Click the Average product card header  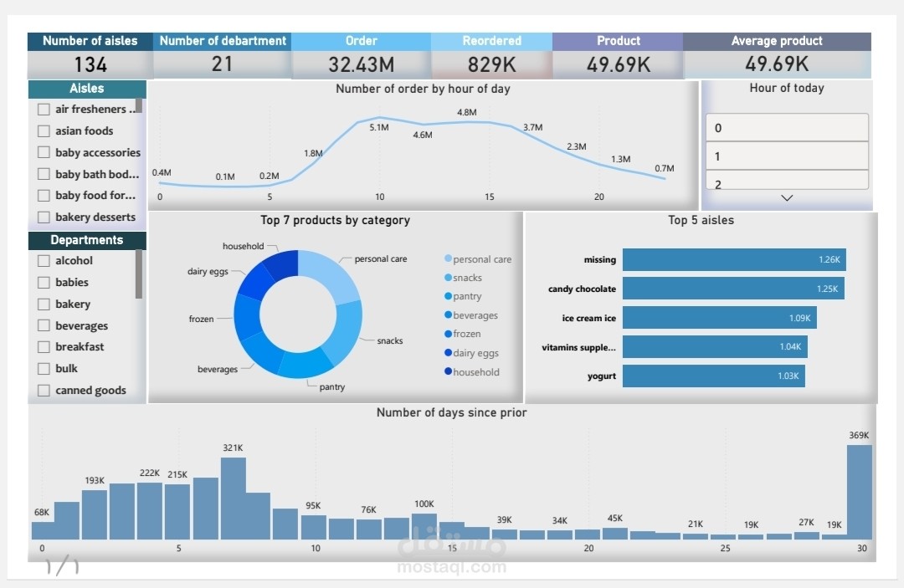click(777, 41)
